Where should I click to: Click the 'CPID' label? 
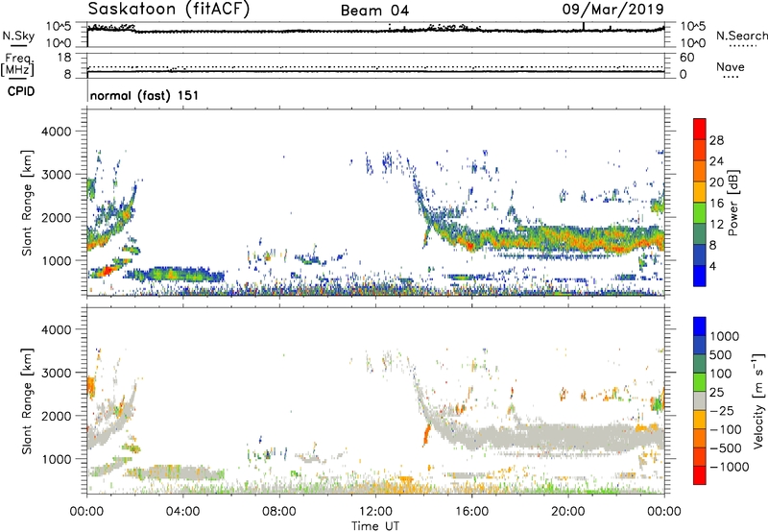coord(21,91)
